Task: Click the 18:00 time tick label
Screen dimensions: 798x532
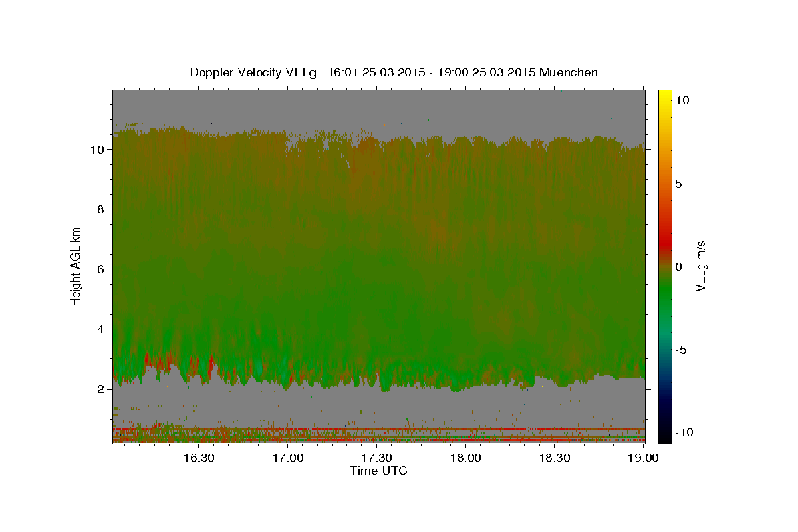Action: point(466,458)
